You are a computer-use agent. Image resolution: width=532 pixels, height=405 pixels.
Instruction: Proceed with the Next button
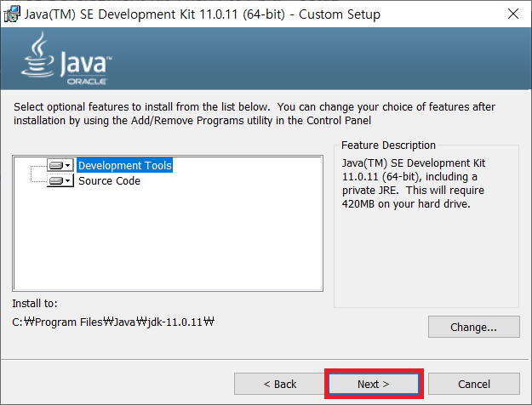374,384
